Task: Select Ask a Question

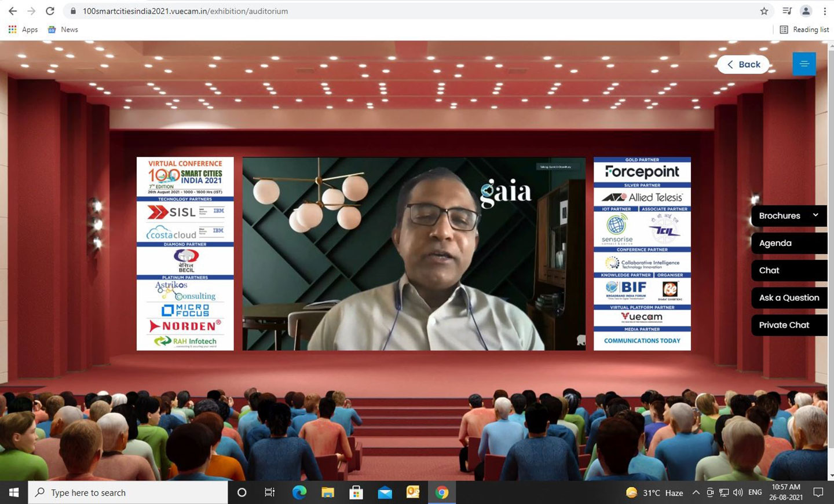Action: (789, 297)
